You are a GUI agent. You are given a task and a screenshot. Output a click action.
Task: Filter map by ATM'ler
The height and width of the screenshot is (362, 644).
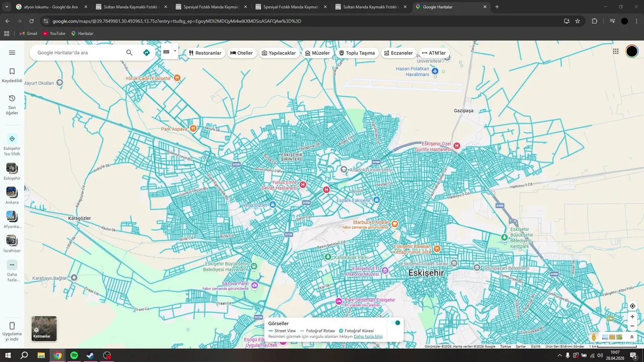434,53
